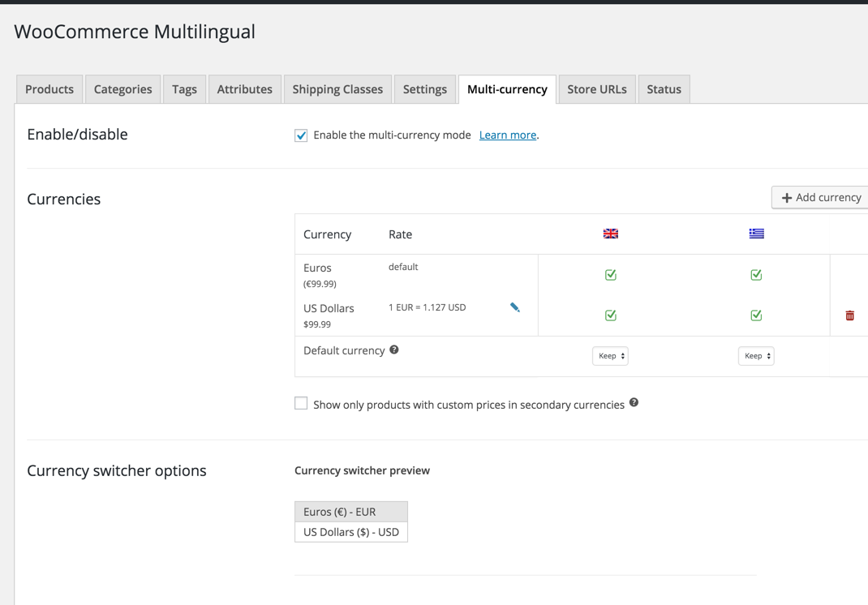Image resolution: width=868 pixels, height=605 pixels.
Task: Open help icon beside custom prices option
Action: coord(634,402)
